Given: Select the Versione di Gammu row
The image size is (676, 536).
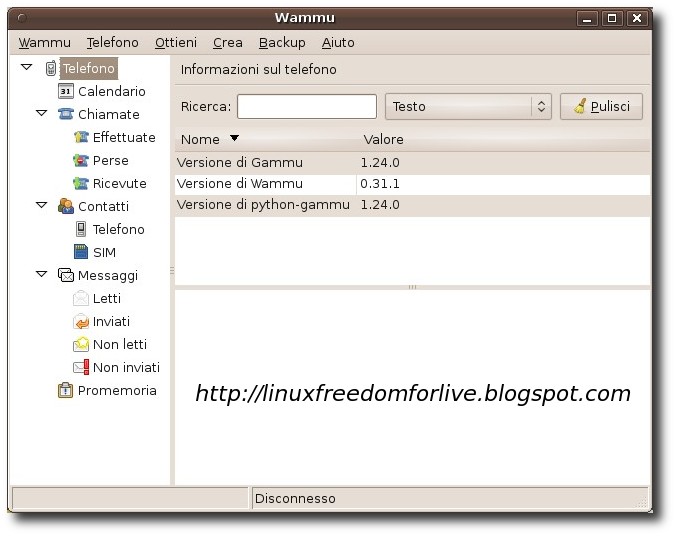Looking at the screenshot, I should (413, 163).
